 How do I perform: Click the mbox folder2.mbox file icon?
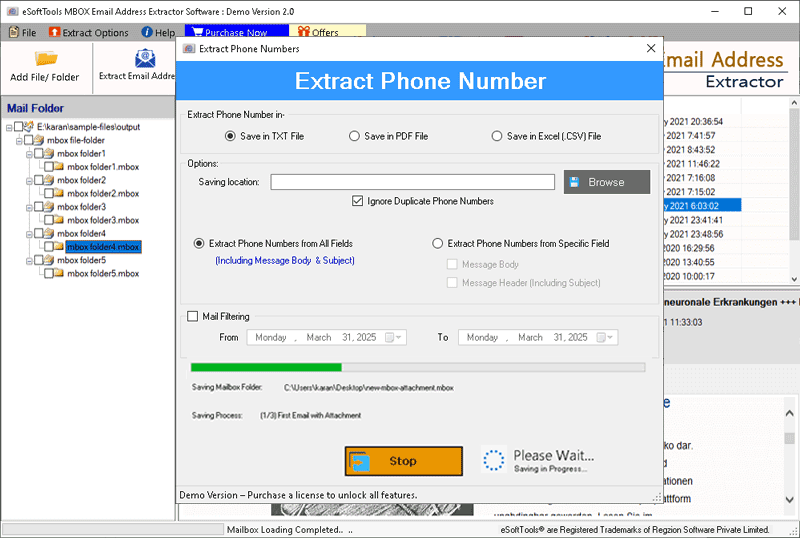pyautogui.click(x=59, y=193)
